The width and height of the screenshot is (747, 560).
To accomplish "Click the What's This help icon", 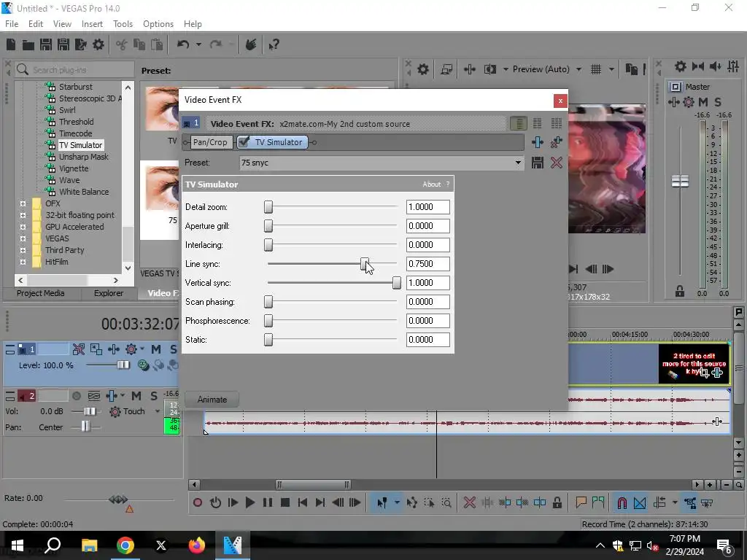I will (274, 44).
